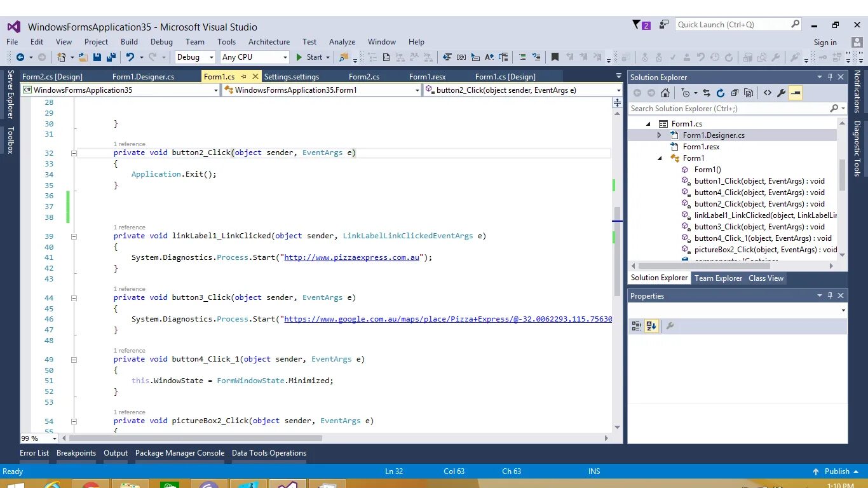Image resolution: width=868 pixels, height=488 pixels.
Task: Collapse the Form1 class node
Action: (x=659, y=158)
